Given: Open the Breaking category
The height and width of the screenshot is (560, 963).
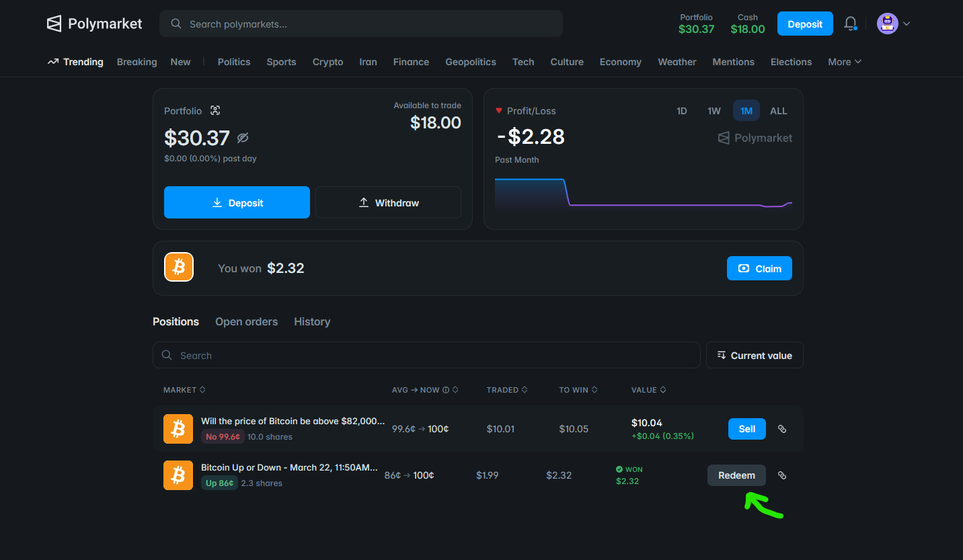Looking at the screenshot, I should tap(137, 62).
